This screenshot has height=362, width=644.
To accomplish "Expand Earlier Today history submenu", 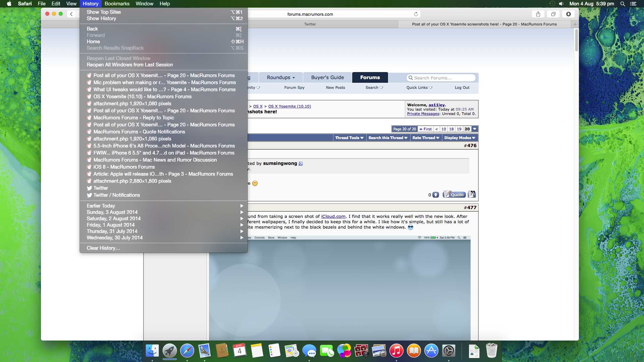I will tap(164, 206).
